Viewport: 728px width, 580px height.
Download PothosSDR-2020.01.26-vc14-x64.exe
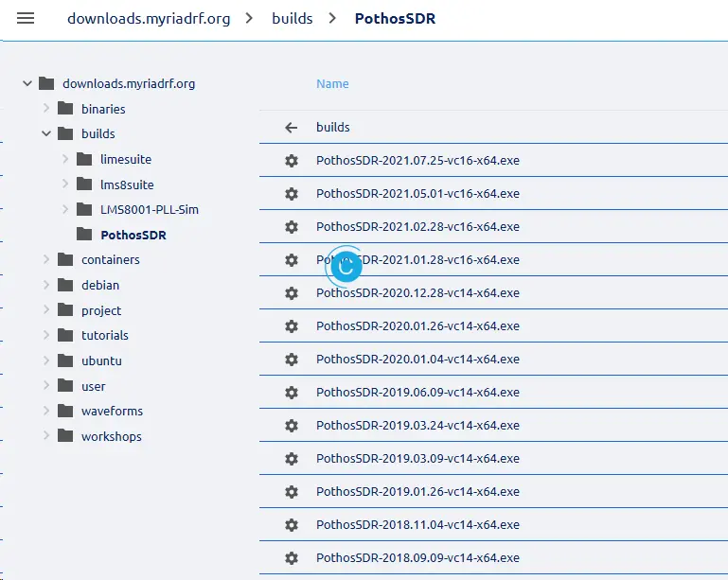pyautogui.click(x=417, y=326)
